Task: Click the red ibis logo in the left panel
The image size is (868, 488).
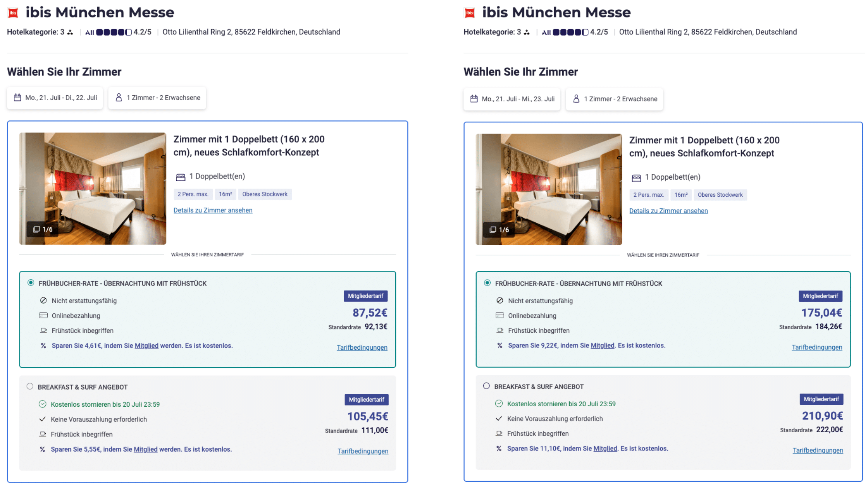Action: (13, 13)
